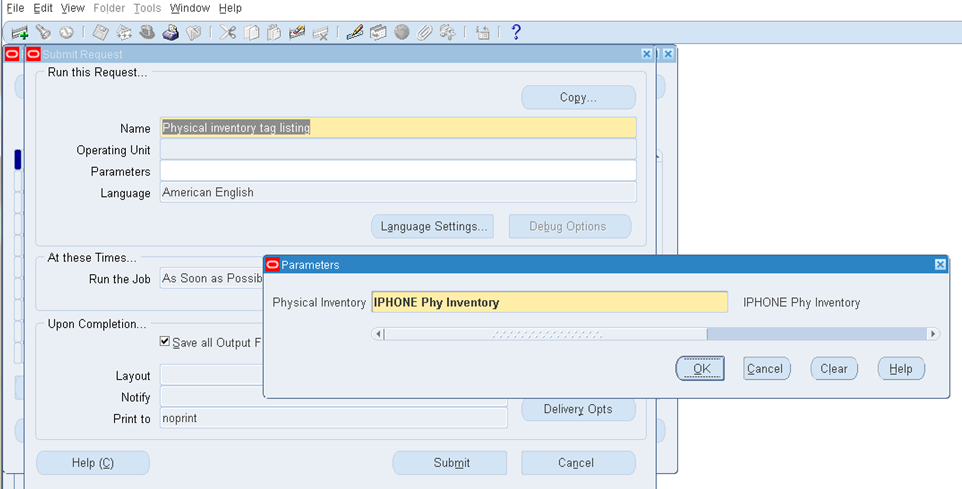
Task: Click the Submit button
Action: click(450, 463)
